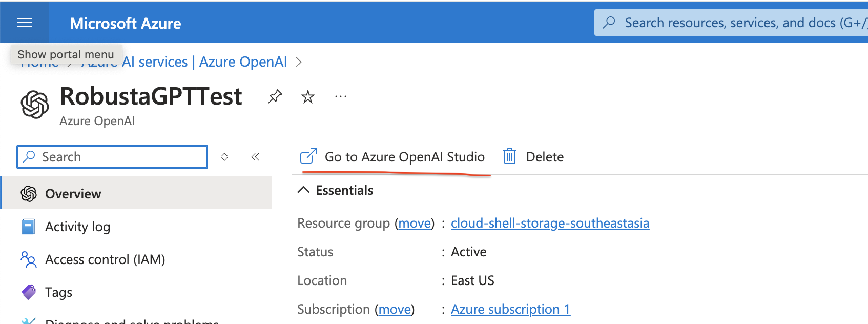Open Azure AI services | Azure OpenAI breadcrumb
868x324 pixels.
point(185,62)
